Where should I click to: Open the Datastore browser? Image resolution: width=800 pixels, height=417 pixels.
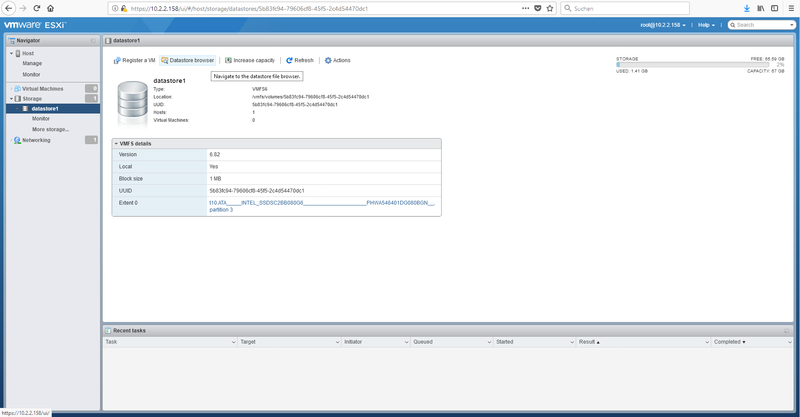188,60
